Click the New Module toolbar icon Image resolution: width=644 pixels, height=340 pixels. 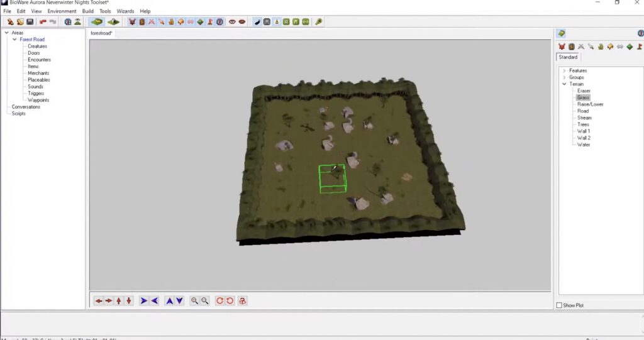10,22
